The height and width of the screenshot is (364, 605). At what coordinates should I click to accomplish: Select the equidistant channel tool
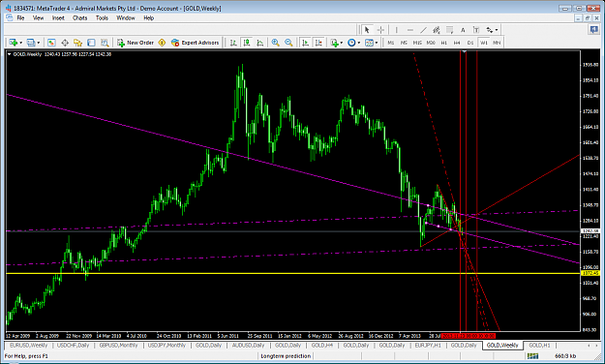tap(437, 30)
